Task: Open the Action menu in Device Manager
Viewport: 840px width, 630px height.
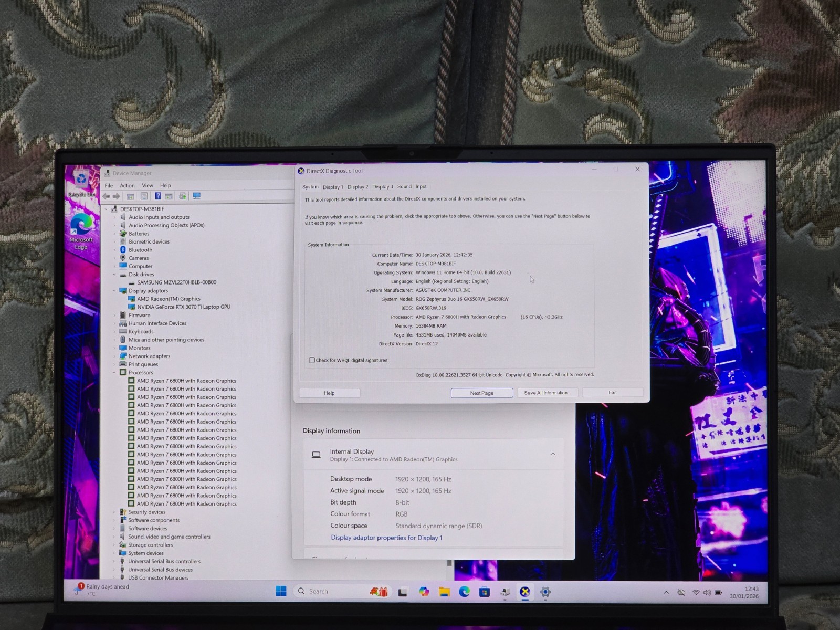Action: 127,185
